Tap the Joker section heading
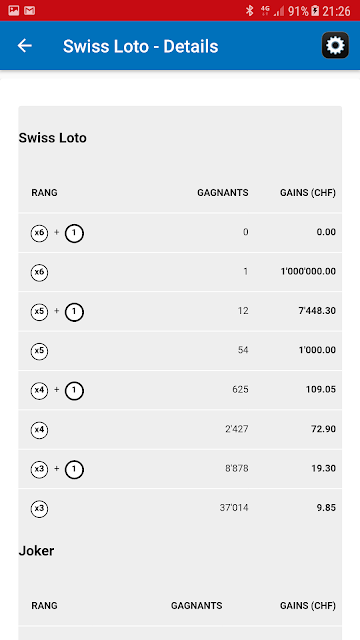Image resolution: width=360 pixels, height=640 pixels. tap(36, 551)
